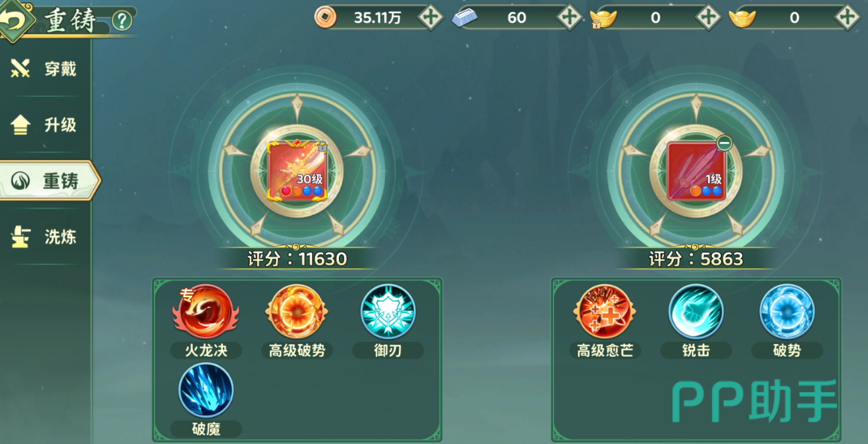
Task: Click the level 30 weapon thumbnail
Action: click(297, 170)
